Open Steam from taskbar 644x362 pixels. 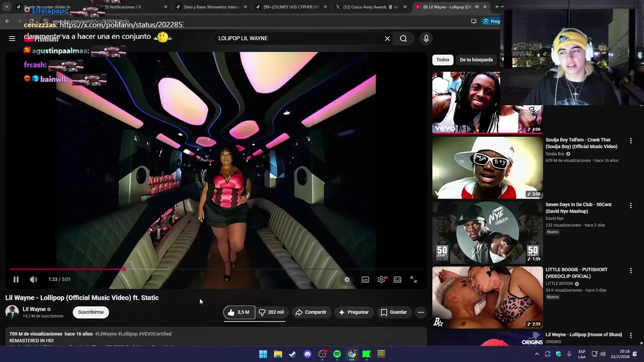pos(292,354)
